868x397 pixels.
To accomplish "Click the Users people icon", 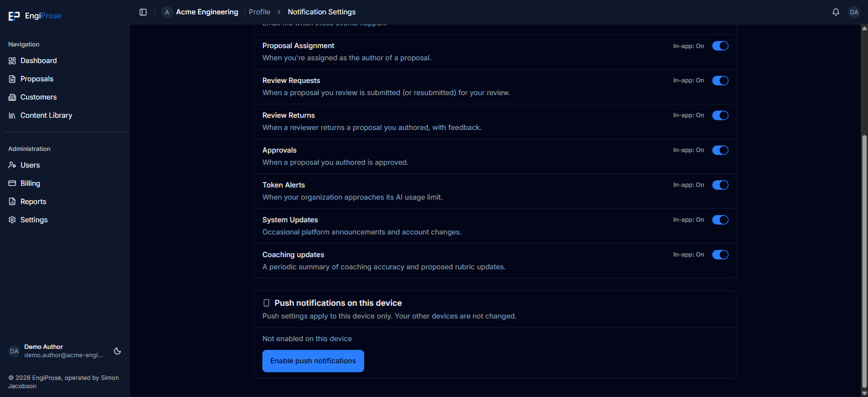I will 12,165.
